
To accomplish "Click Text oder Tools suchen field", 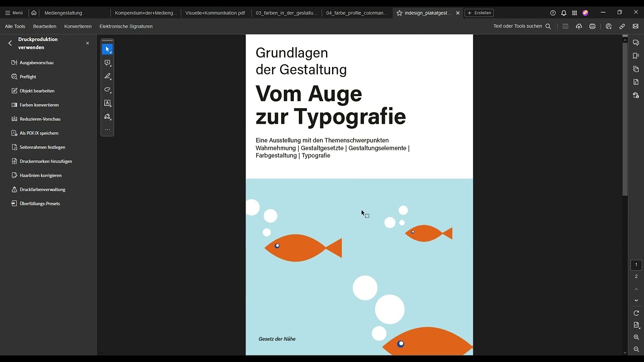I will (x=522, y=26).
